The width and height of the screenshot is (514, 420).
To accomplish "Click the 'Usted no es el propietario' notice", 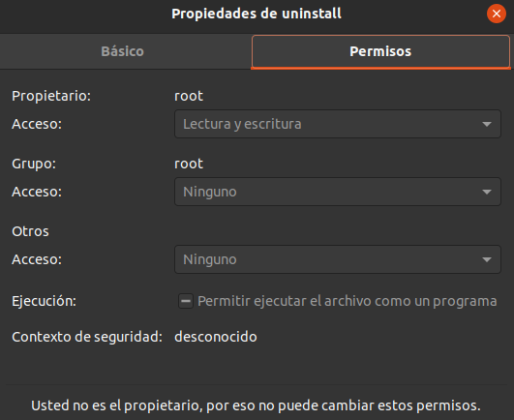I will click(x=256, y=405).
